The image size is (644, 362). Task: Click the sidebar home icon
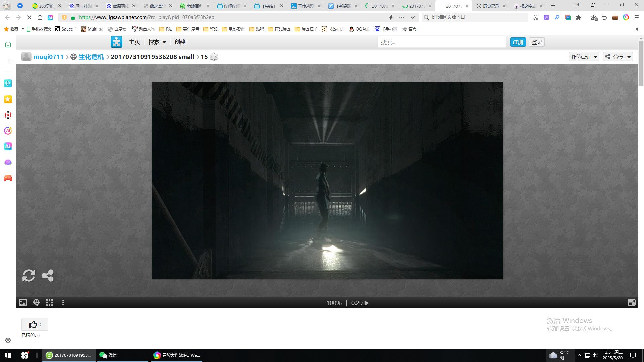(8, 44)
